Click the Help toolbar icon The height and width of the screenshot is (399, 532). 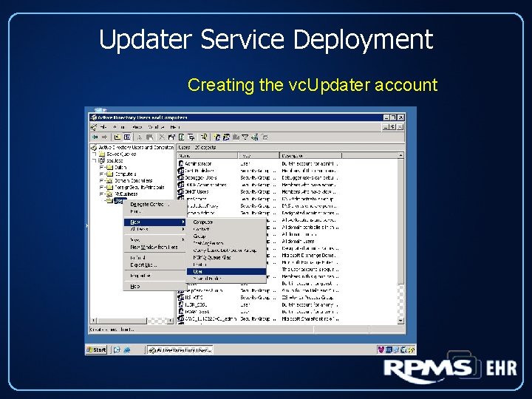click(x=204, y=137)
